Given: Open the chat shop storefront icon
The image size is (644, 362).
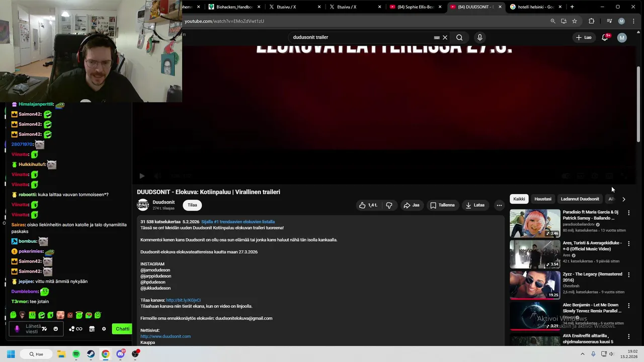Looking at the screenshot, I should 92,329.
